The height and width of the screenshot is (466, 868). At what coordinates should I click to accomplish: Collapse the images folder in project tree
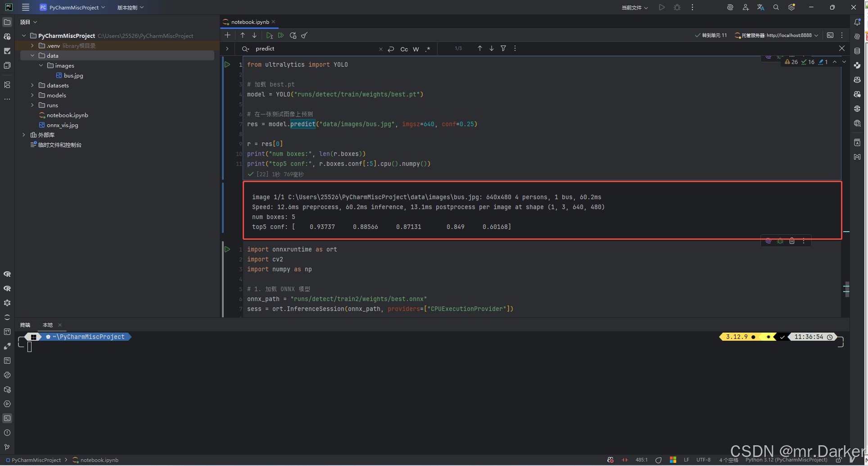41,65
